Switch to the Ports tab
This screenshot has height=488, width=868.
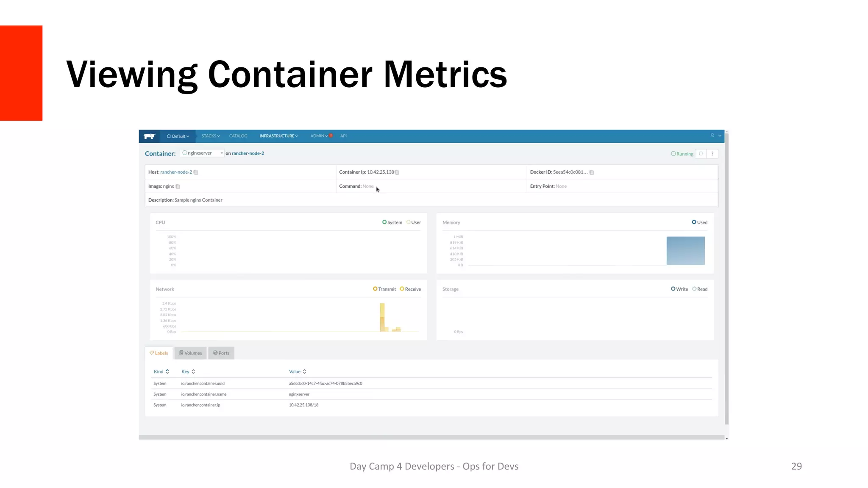(221, 353)
